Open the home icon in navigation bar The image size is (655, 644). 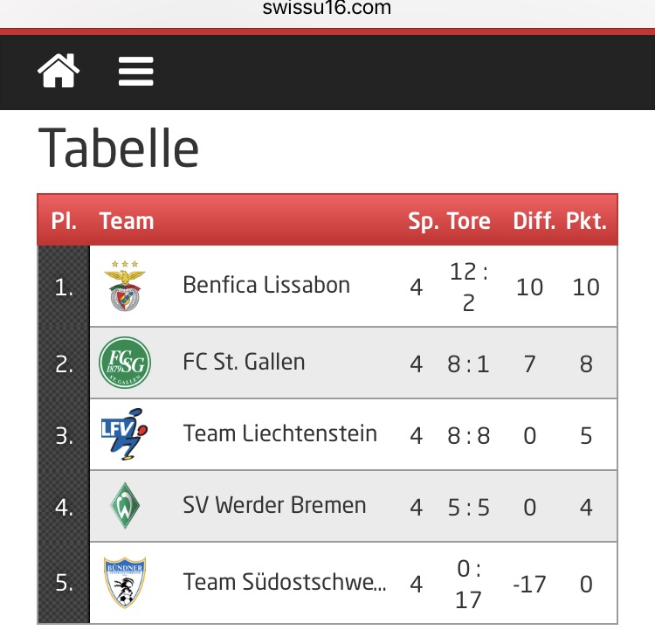coord(59,71)
